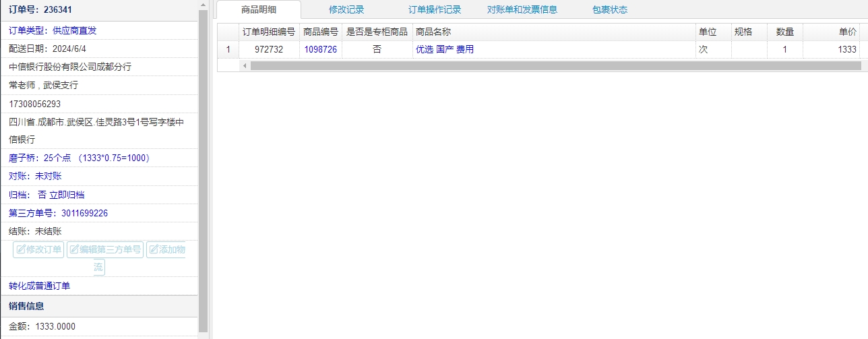The width and height of the screenshot is (868, 339).
Task: Click the 销售信息 section header
Action: tap(99, 306)
